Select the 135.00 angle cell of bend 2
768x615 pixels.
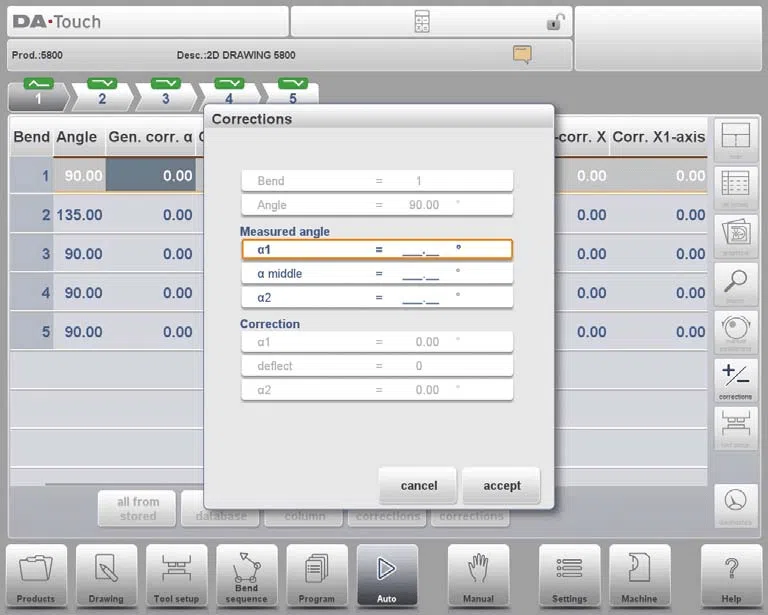pos(79,214)
